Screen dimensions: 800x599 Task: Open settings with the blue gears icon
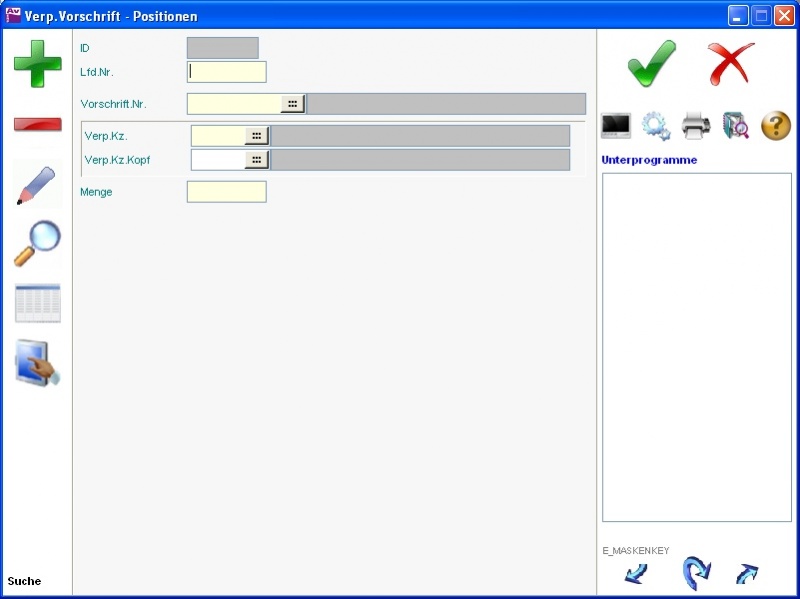coord(656,126)
